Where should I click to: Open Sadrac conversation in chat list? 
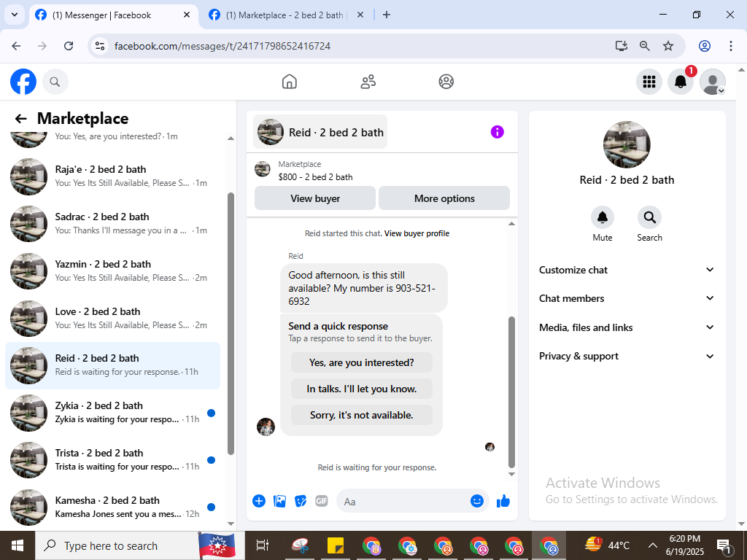112,223
